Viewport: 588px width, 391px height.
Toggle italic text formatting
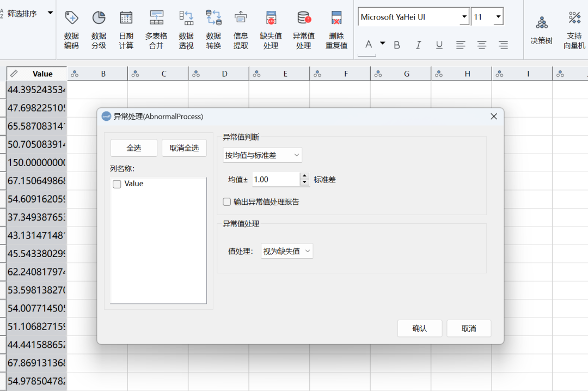[x=418, y=45]
